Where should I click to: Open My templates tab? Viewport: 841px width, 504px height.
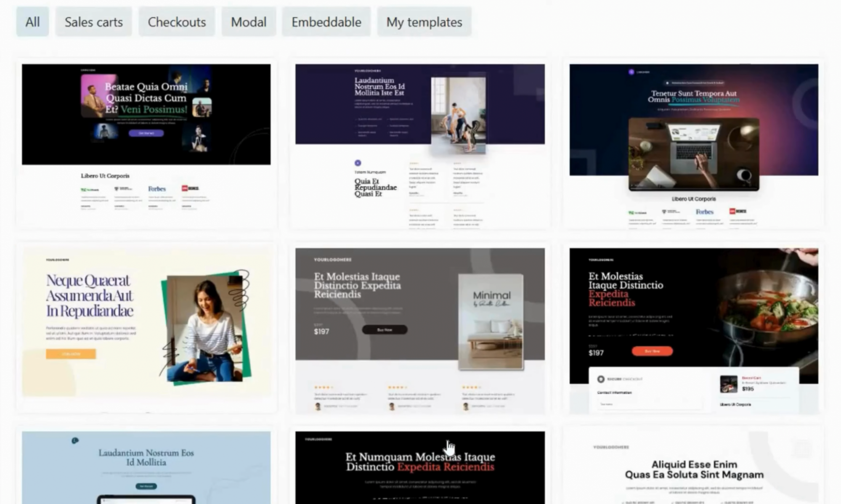(424, 22)
